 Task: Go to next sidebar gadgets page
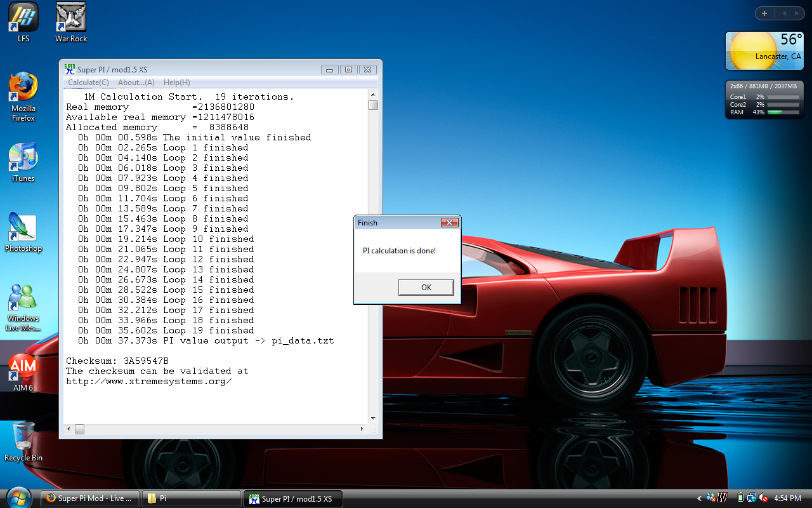point(797,13)
